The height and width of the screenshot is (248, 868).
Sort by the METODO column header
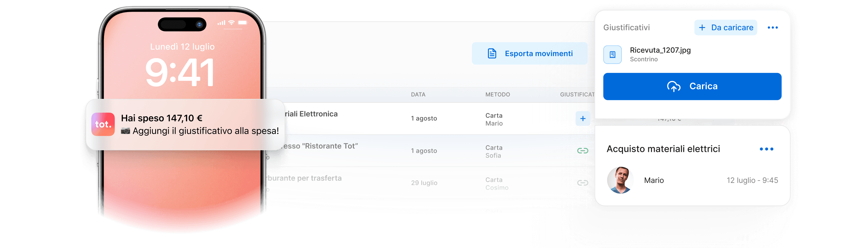[x=497, y=95]
